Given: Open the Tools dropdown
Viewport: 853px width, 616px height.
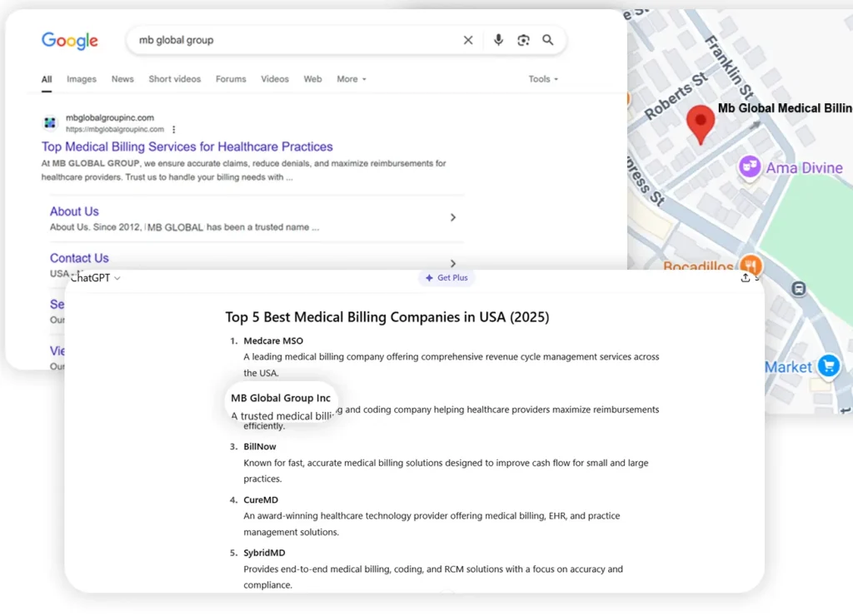Looking at the screenshot, I should coord(543,79).
